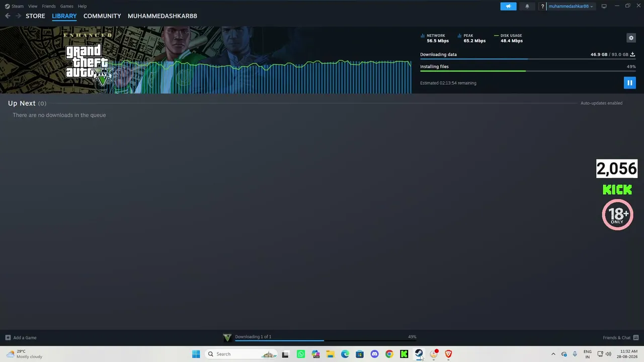Show Steam notifications bell
This screenshot has height=362, width=644.
pyautogui.click(x=527, y=6)
